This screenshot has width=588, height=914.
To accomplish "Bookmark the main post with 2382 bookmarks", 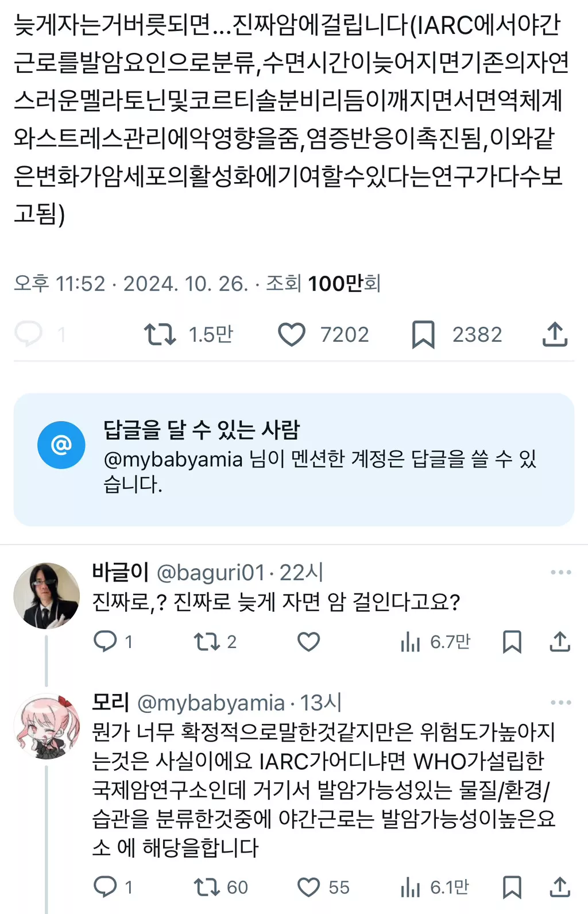I will 423,334.
